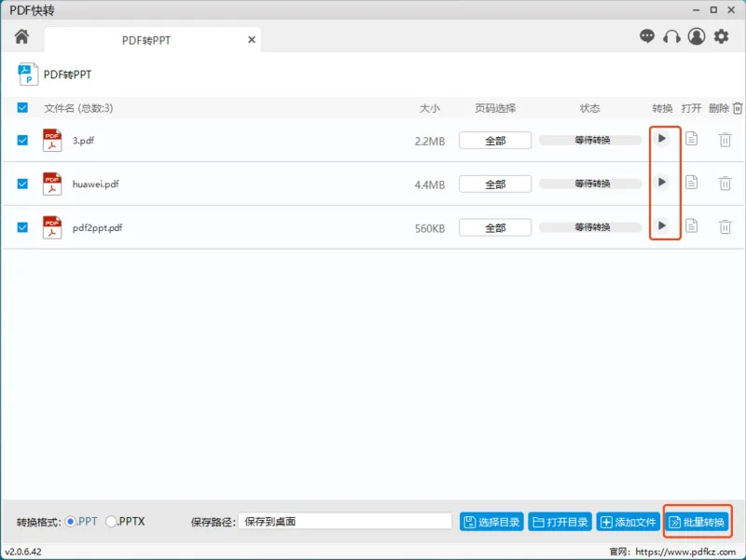Open the user account profile icon
This screenshot has width=746, height=560.
tap(696, 36)
